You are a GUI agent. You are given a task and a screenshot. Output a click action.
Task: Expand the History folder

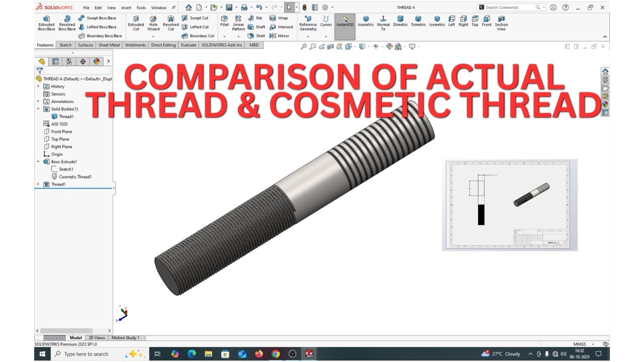[x=39, y=86]
